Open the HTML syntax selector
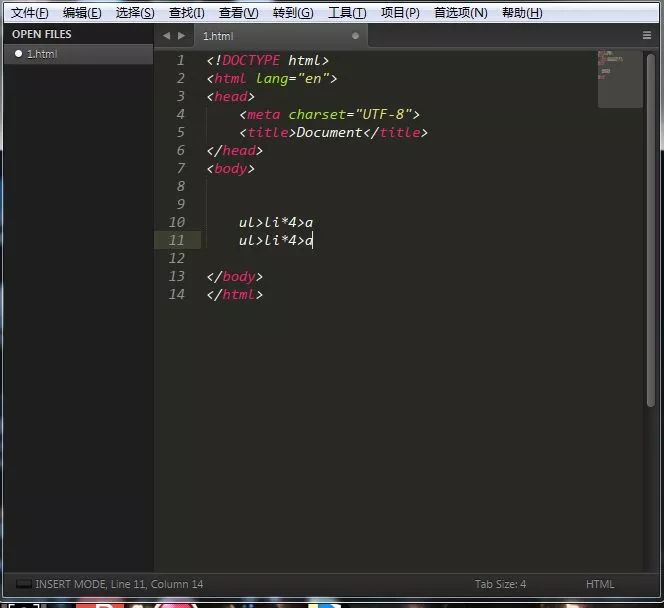Image resolution: width=664 pixels, height=608 pixels. point(600,584)
